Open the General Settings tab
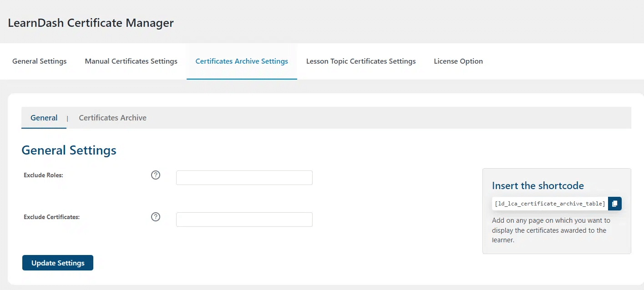The image size is (644, 290). click(40, 61)
